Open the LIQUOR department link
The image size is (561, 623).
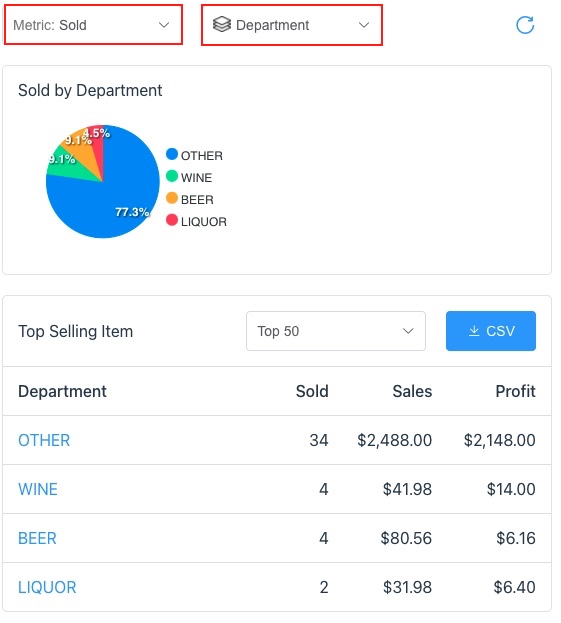[47, 587]
